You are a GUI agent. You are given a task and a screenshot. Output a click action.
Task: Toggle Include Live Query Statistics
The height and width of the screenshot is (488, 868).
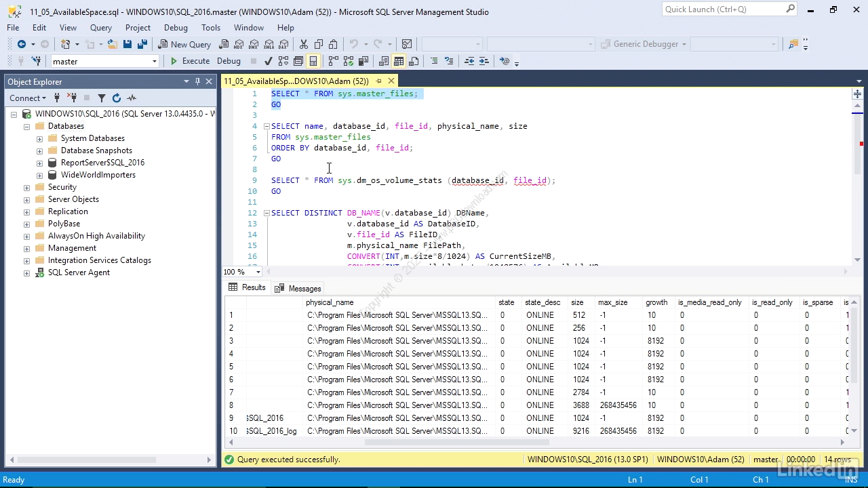tap(348, 61)
